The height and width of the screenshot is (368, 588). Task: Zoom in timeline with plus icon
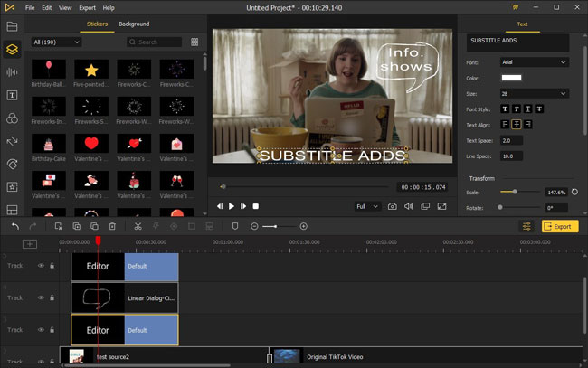coord(304,226)
